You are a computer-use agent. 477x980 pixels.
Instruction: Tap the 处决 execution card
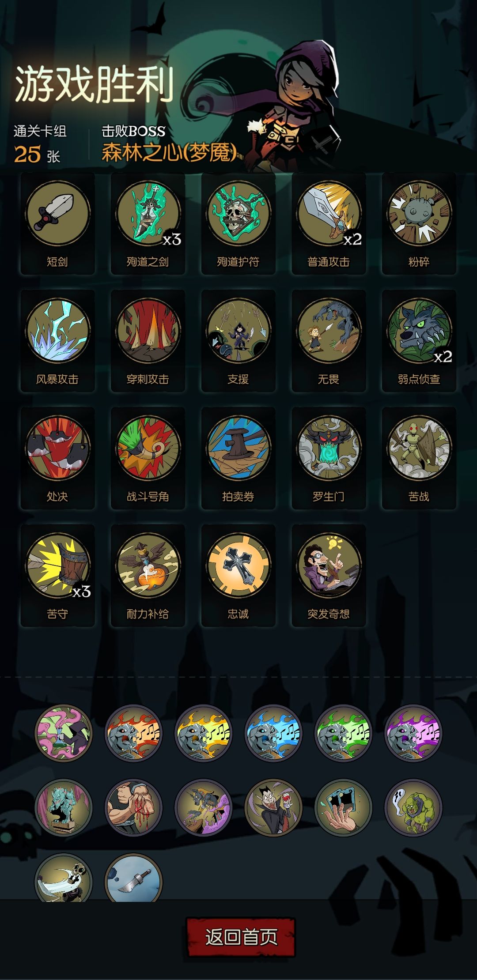tap(57, 458)
